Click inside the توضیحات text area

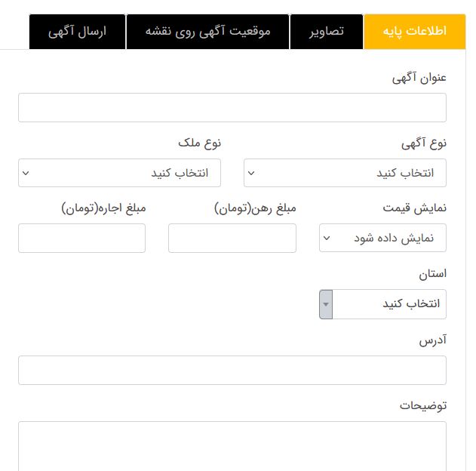(x=232, y=446)
